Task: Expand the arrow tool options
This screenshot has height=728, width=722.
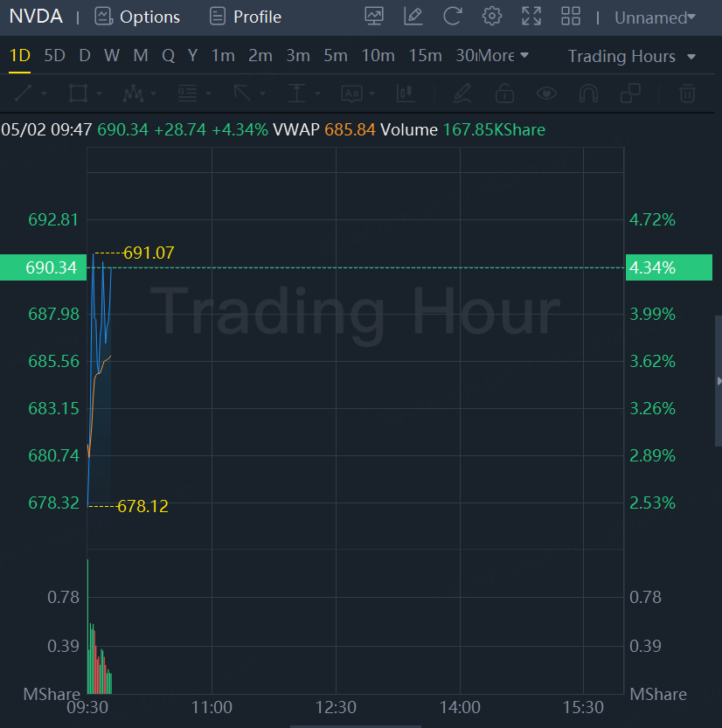Action: 263,94
